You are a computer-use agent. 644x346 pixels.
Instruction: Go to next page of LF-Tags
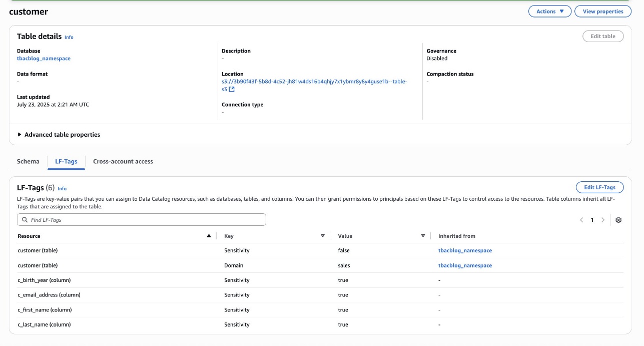pyautogui.click(x=603, y=220)
